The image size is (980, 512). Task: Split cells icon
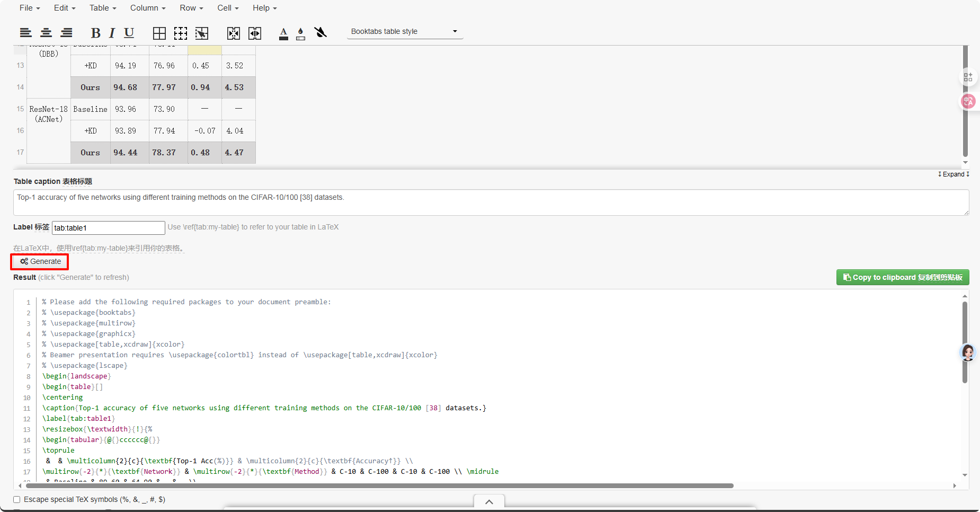(x=255, y=33)
